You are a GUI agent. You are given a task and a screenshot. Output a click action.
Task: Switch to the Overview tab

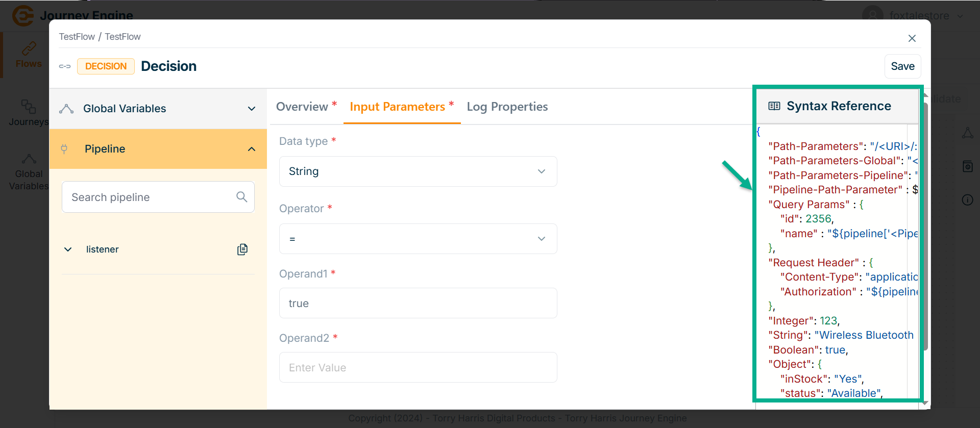click(302, 107)
